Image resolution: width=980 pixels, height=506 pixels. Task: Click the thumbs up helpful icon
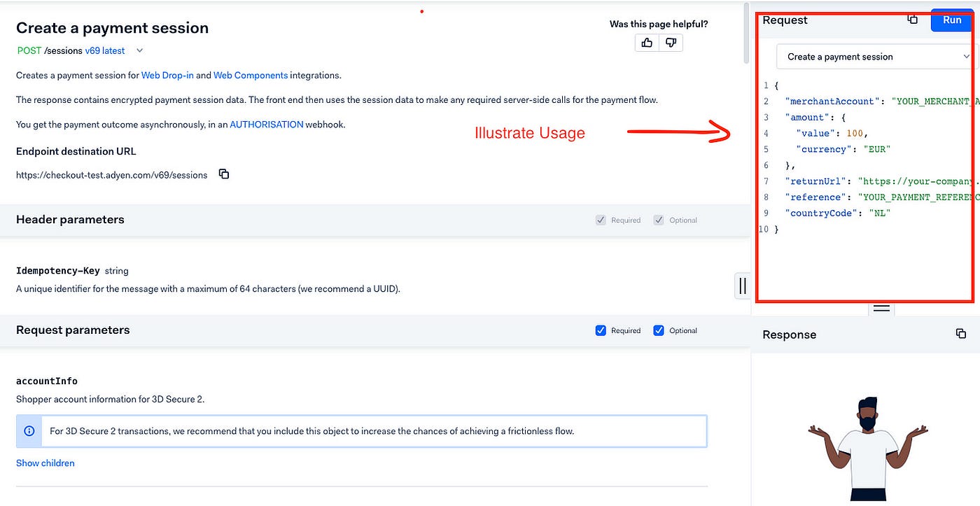pos(647,43)
